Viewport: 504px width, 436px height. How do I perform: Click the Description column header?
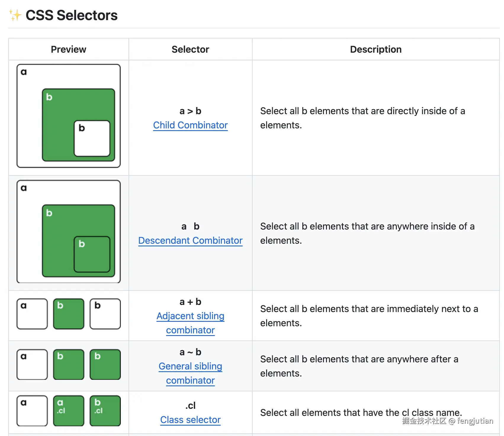tap(375, 49)
